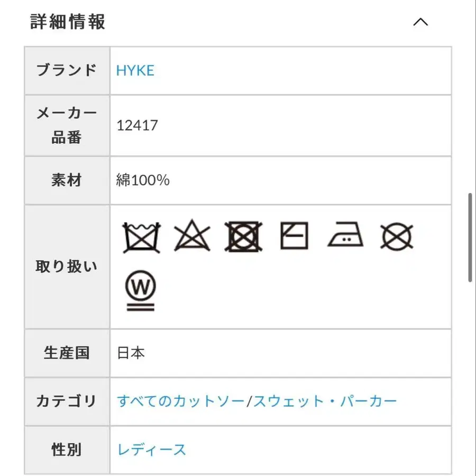Click the do-not-tumble-dry icon
This screenshot has width=476, height=476.
[243, 236]
